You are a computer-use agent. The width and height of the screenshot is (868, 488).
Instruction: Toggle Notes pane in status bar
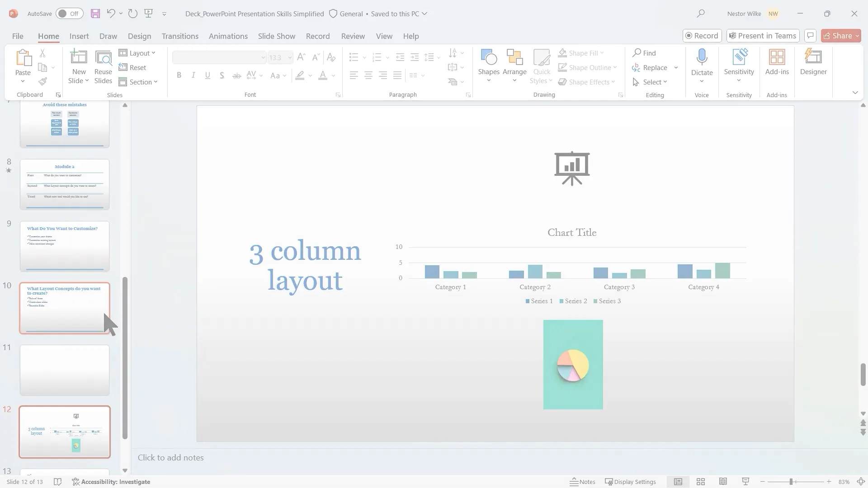point(582,482)
